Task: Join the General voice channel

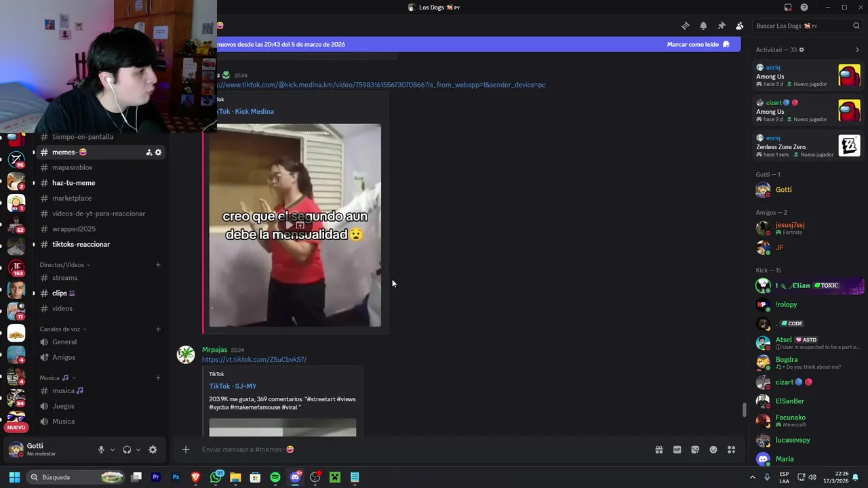Action: click(99, 342)
